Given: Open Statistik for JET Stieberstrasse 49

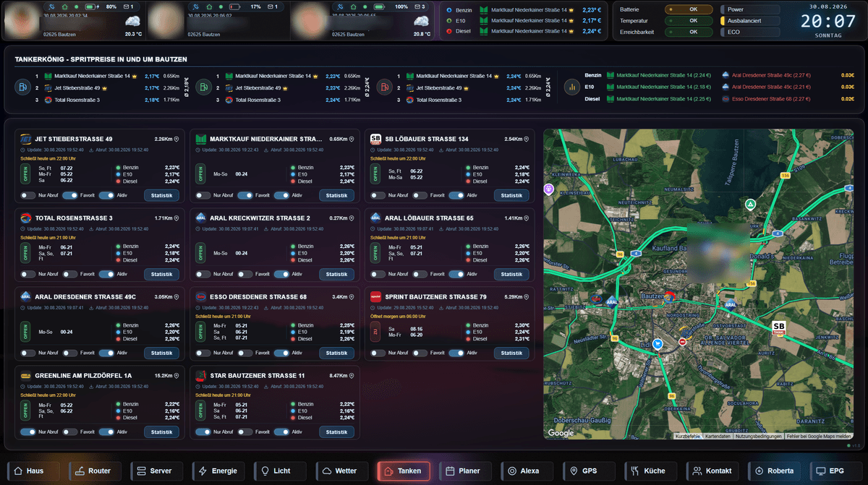Looking at the screenshot, I should 161,195.
